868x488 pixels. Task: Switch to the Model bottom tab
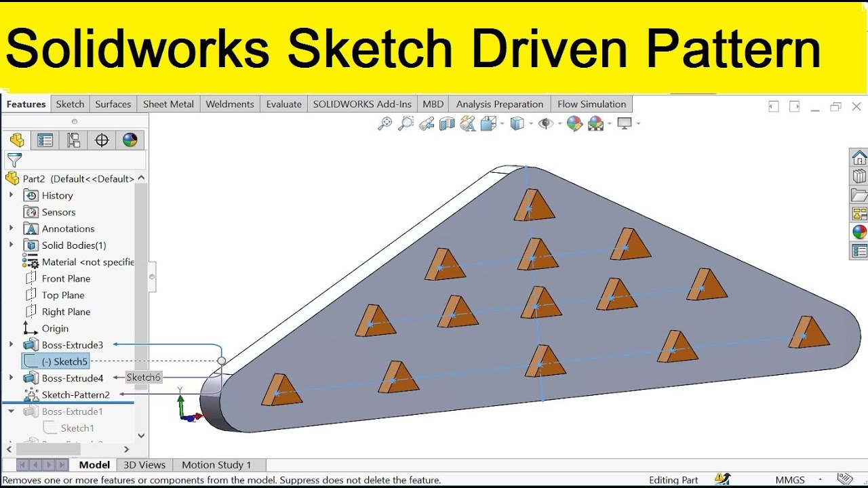tap(94, 465)
